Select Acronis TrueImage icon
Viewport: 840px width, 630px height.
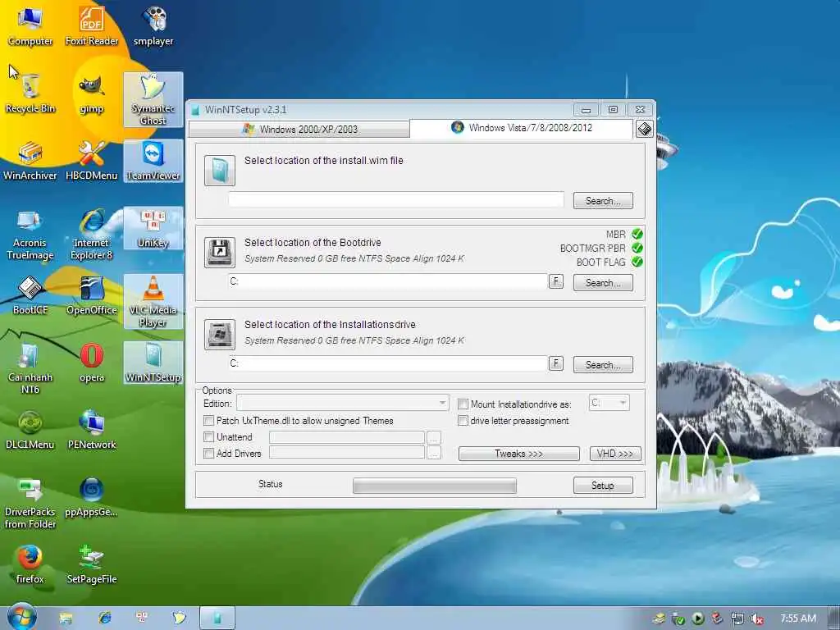coord(30,235)
